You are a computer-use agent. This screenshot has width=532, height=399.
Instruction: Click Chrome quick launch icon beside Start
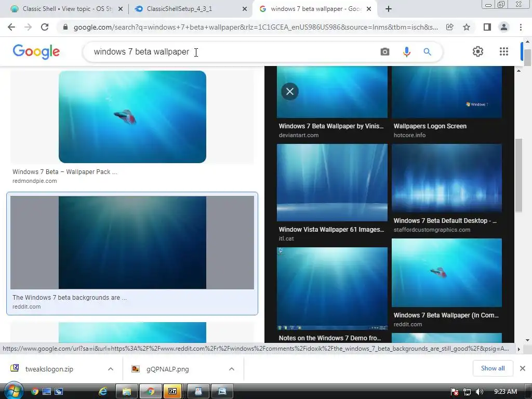(35, 392)
